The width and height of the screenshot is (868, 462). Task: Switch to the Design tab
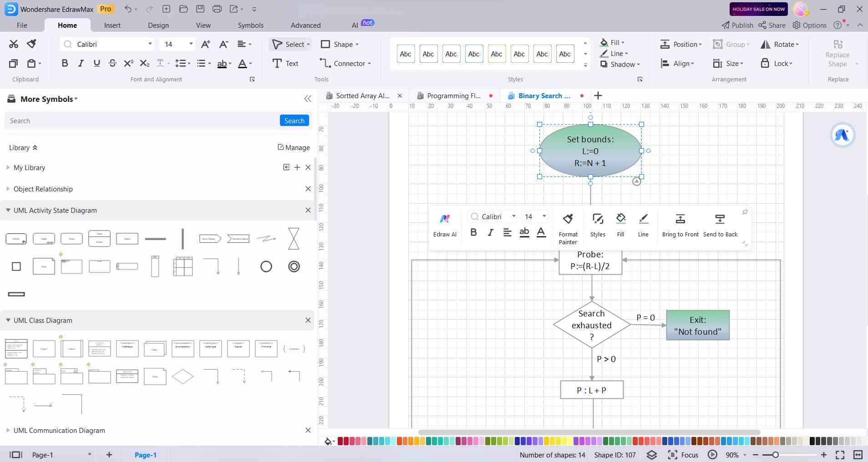point(158,25)
